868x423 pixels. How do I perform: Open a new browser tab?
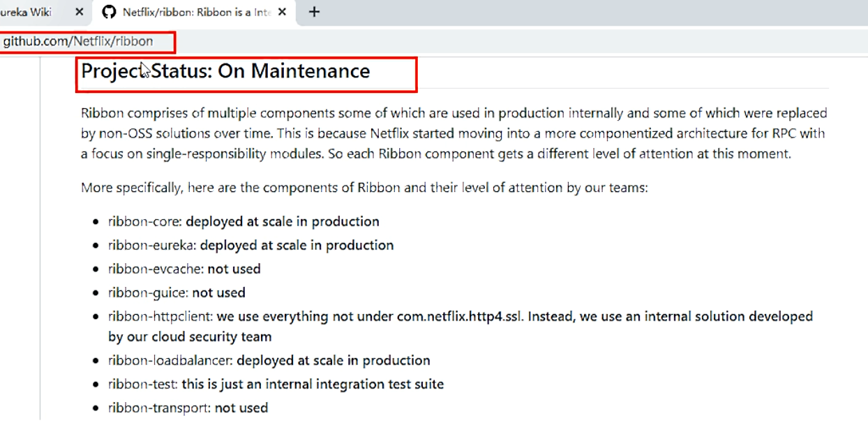click(x=314, y=12)
